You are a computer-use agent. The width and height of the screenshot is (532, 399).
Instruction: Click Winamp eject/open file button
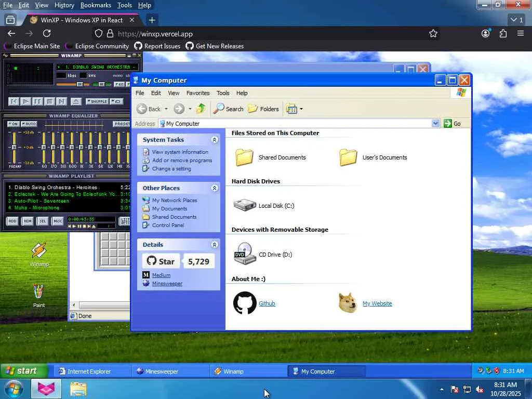click(x=76, y=101)
